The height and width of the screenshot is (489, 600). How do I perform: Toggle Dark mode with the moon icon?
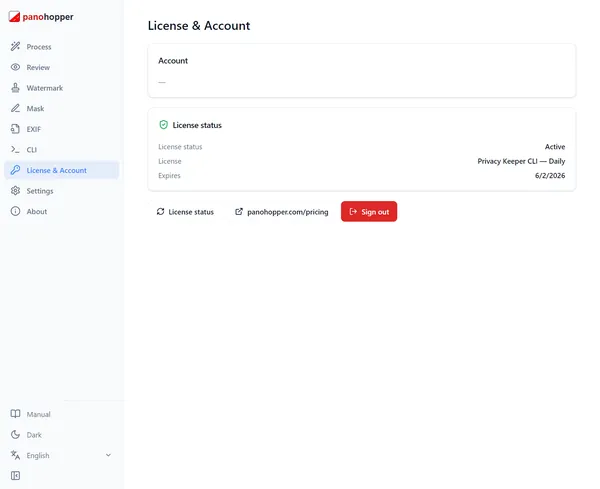coord(15,434)
